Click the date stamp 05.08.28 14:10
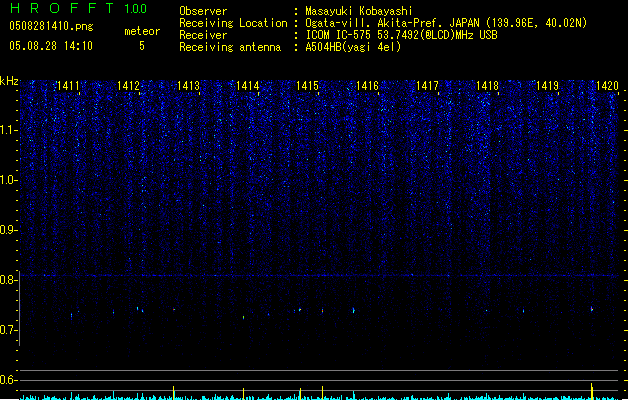This screenshot has width=629, height=400. pos(51,46)
